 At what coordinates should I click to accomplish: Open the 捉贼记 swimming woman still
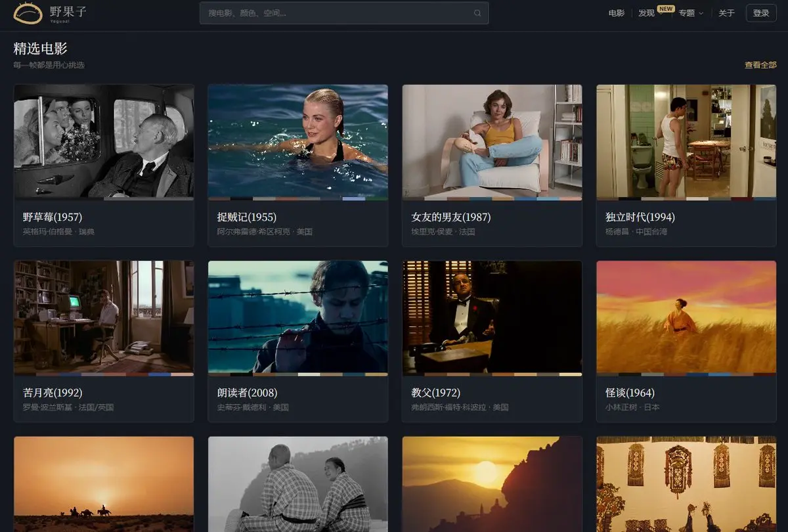(298, 141)
